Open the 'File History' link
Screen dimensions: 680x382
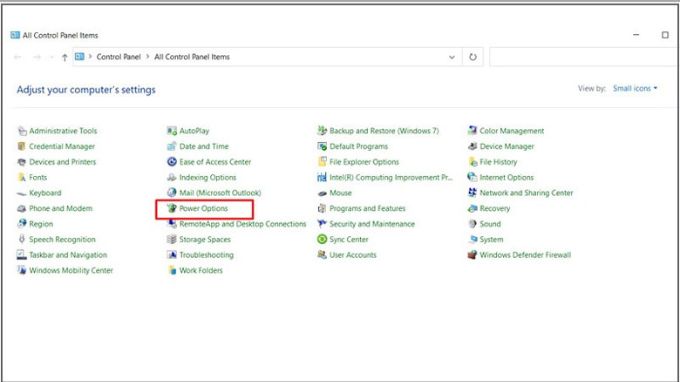498,162
